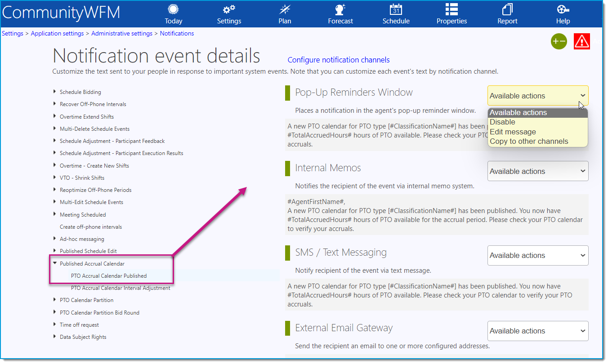Click Configure notification channels link

tap(339, 60)
